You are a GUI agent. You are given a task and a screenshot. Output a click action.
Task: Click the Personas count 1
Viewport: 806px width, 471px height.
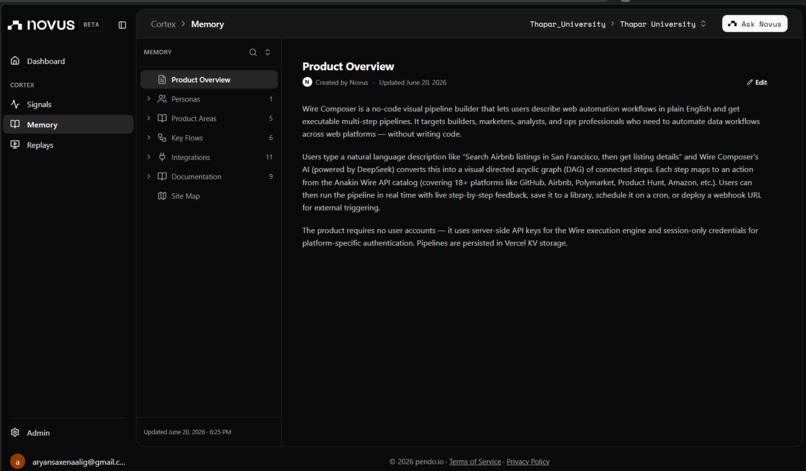[271, 99]
